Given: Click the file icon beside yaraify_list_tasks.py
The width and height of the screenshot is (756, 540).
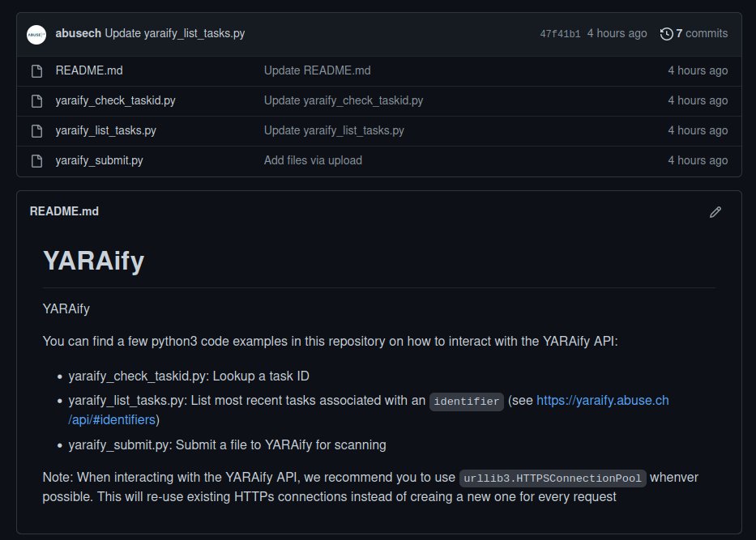Looking at the screenshot, I should pyautogui.click(x=36, y=130).
